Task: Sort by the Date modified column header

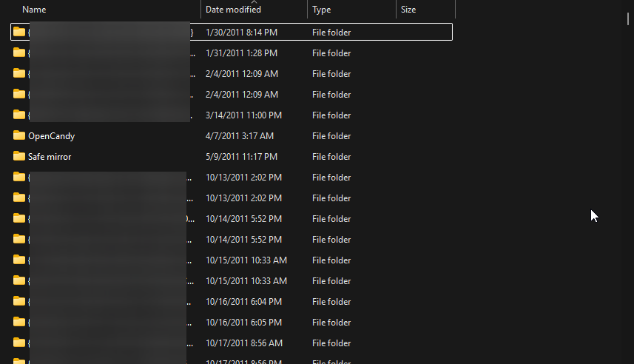Action: [233, 10]
